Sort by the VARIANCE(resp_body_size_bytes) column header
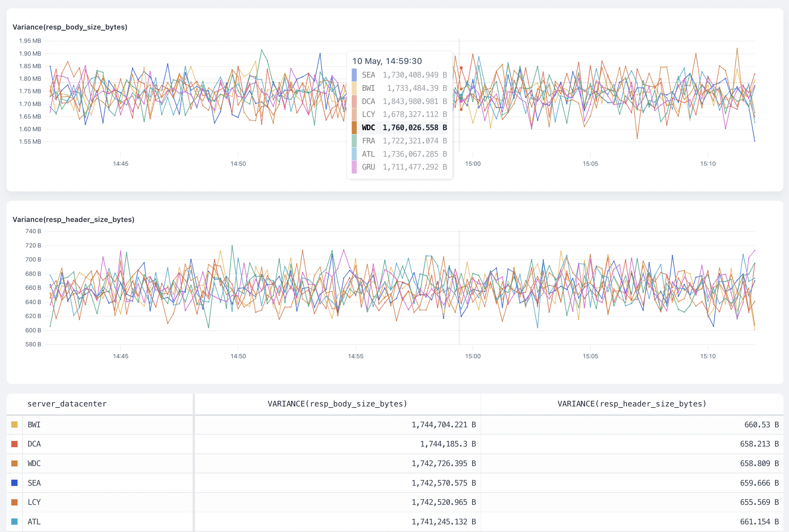 (x=337, y=404)
